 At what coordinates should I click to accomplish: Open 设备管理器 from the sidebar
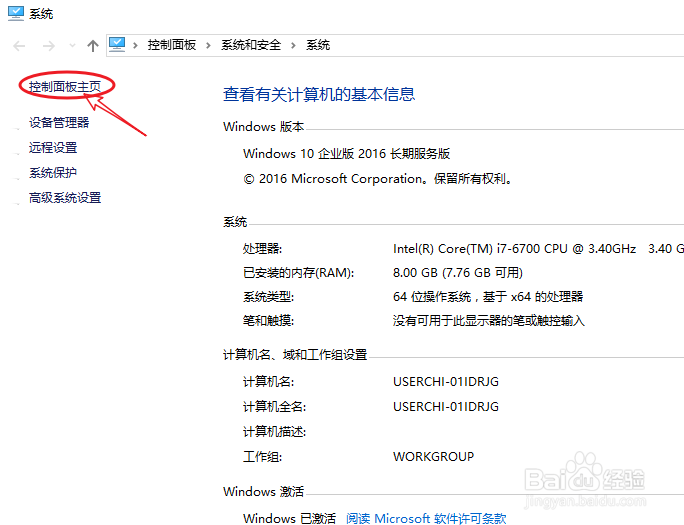point(59,123)
